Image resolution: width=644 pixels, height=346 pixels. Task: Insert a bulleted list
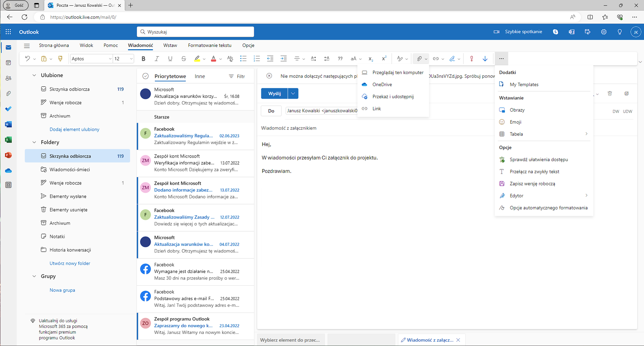[243, 59]
